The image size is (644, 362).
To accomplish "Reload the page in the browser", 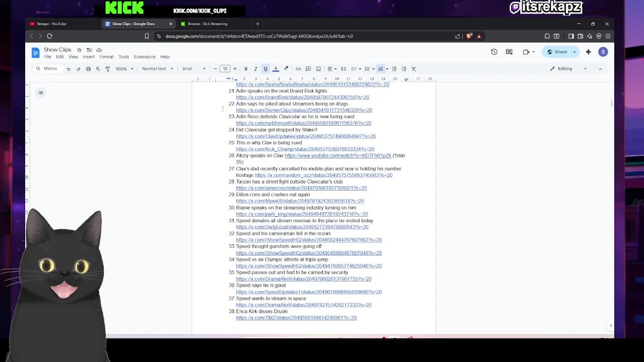I will [x=49, y=36].
